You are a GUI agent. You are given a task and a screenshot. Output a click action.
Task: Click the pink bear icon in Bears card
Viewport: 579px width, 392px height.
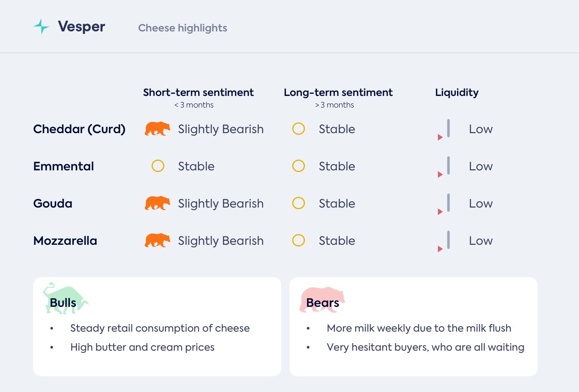(321, 299)
